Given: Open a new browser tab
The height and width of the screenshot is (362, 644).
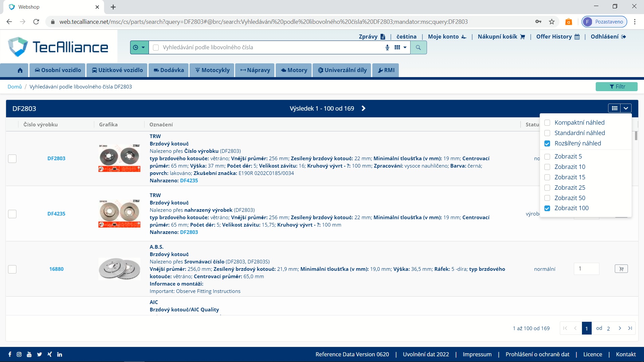Looking at the screenshot, I should [x=113, y=7].
